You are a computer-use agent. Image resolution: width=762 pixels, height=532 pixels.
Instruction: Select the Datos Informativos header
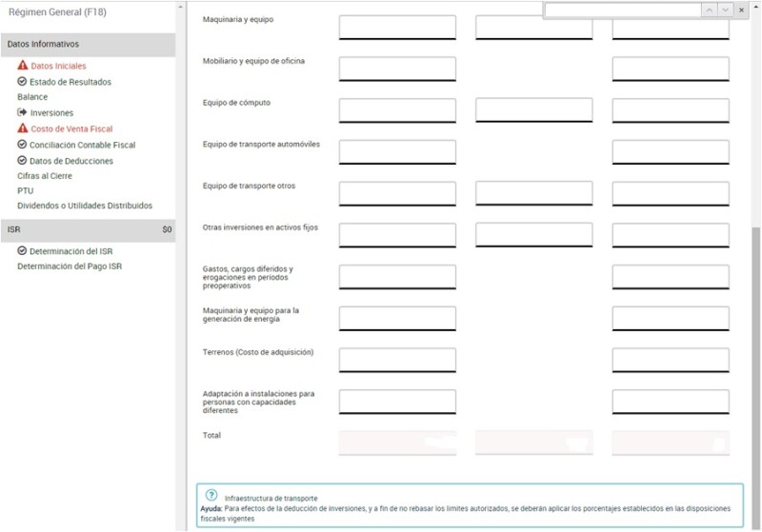click(x=88, y=44)
